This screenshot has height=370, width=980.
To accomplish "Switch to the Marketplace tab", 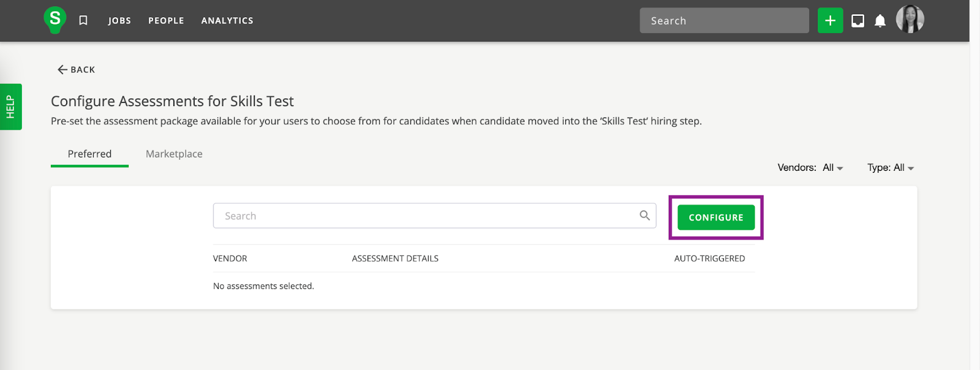I will click(x=174, y=154).
